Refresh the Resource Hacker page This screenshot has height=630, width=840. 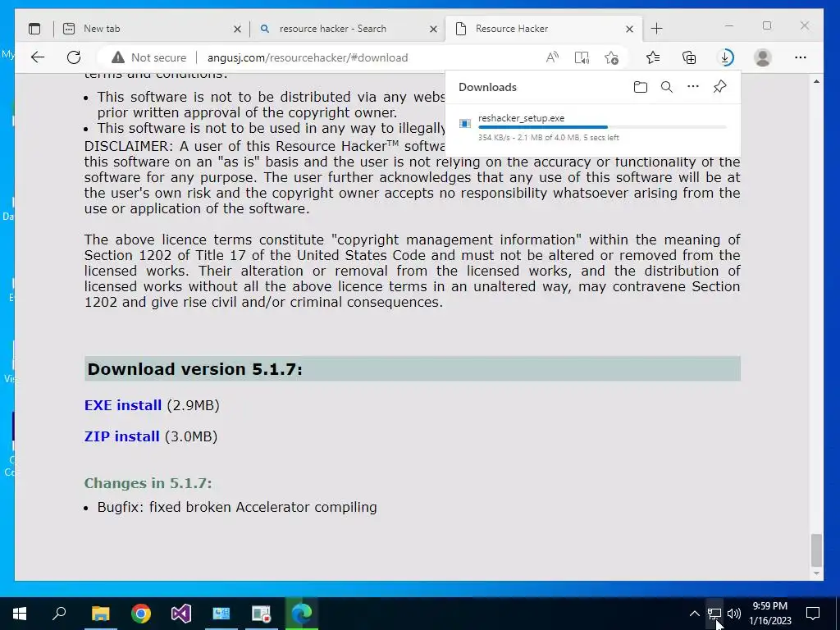pos(74,57)
